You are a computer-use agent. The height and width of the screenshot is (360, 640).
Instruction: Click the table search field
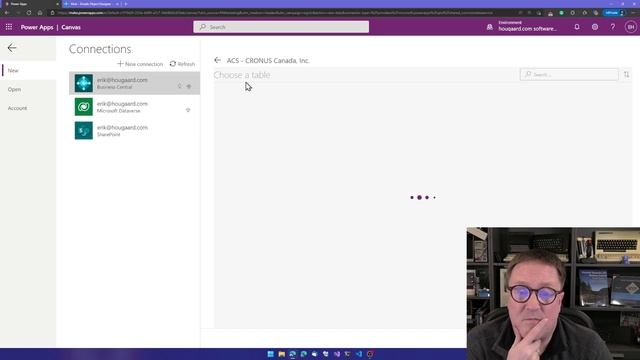coord(569,75)
